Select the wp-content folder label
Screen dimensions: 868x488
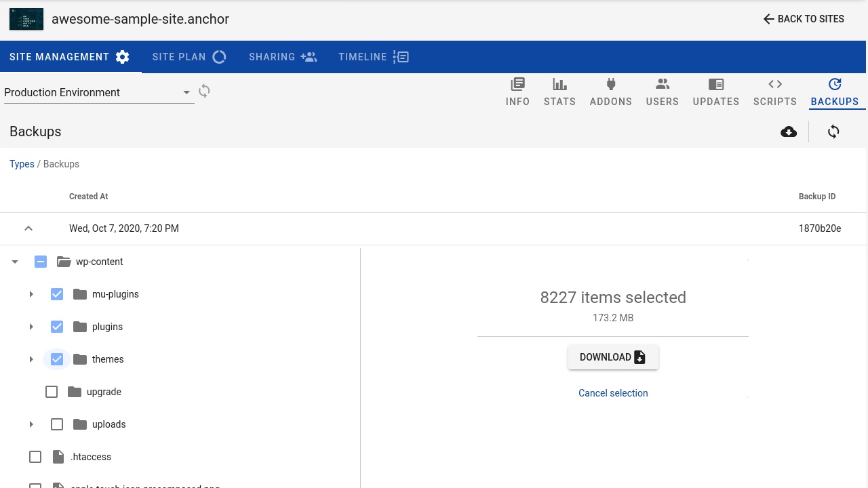100,262
